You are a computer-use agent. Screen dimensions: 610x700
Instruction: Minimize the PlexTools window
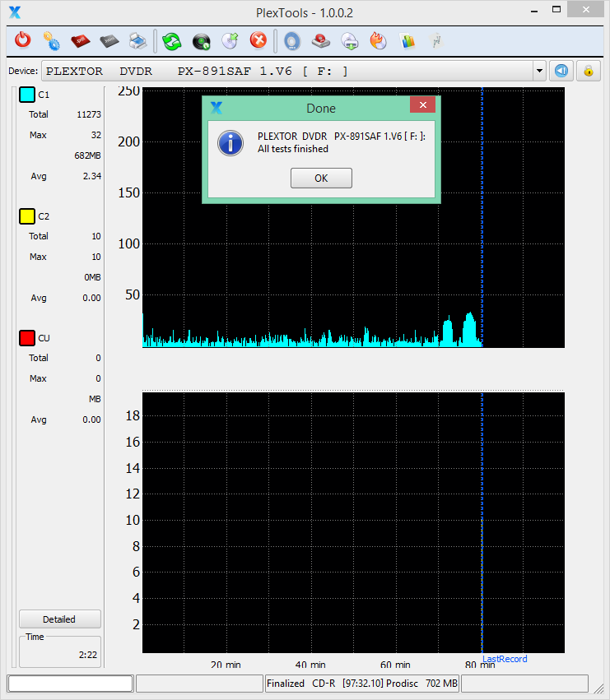tap(534, 11)
